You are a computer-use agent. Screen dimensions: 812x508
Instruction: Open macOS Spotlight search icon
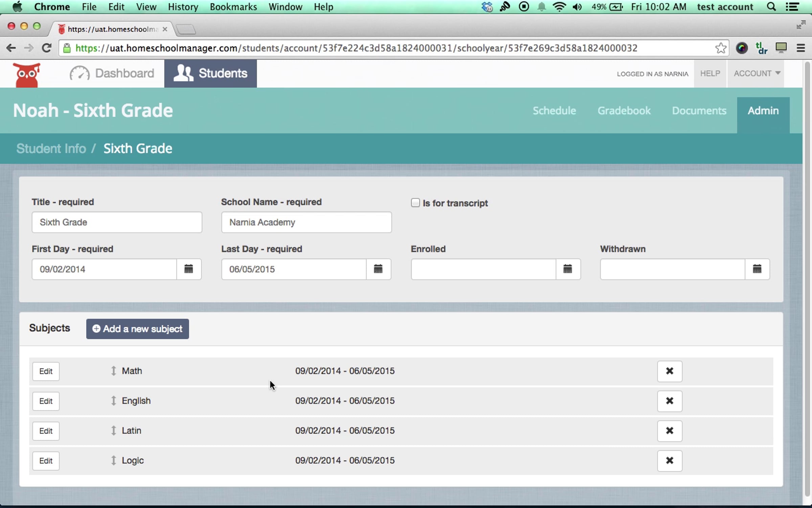pos(771,7)
